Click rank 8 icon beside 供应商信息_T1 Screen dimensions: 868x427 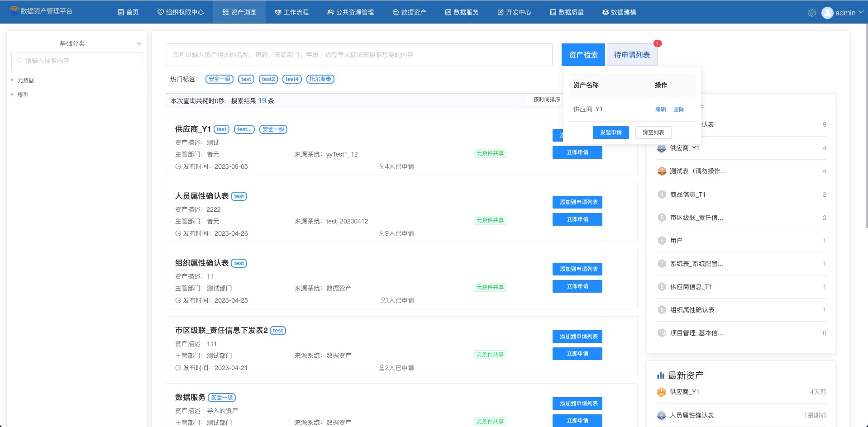(x=662, y=287)
